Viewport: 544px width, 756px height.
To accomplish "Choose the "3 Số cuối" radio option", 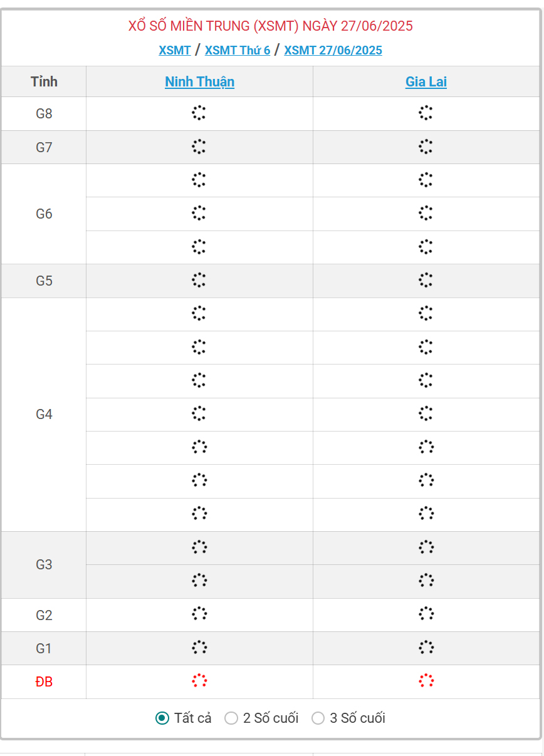I will pos(318,718).
